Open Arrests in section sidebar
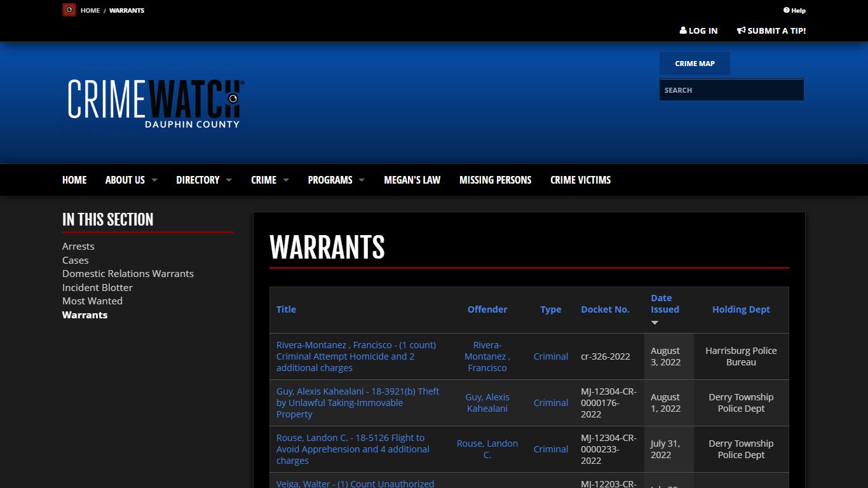The width and height of the screenshot is (868, 488). 78,246
